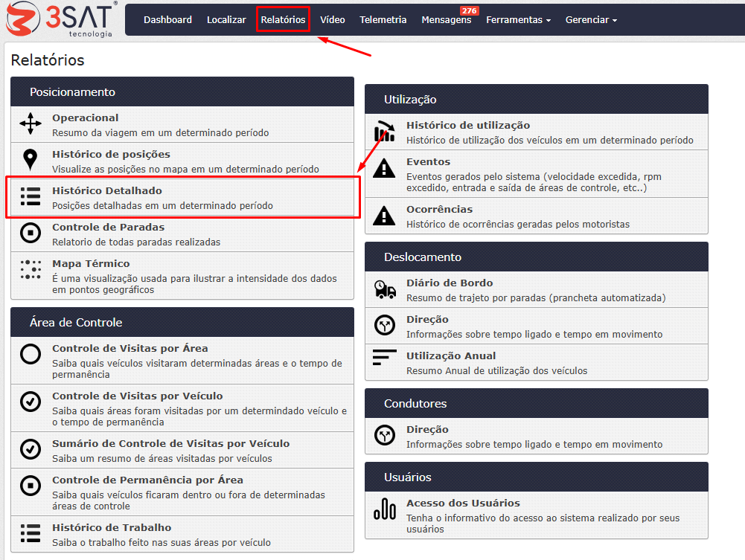Click the Histórico de posições map pin icon
Image resolution: width=745 pixels, height=560 pixels.
point(31,161)
